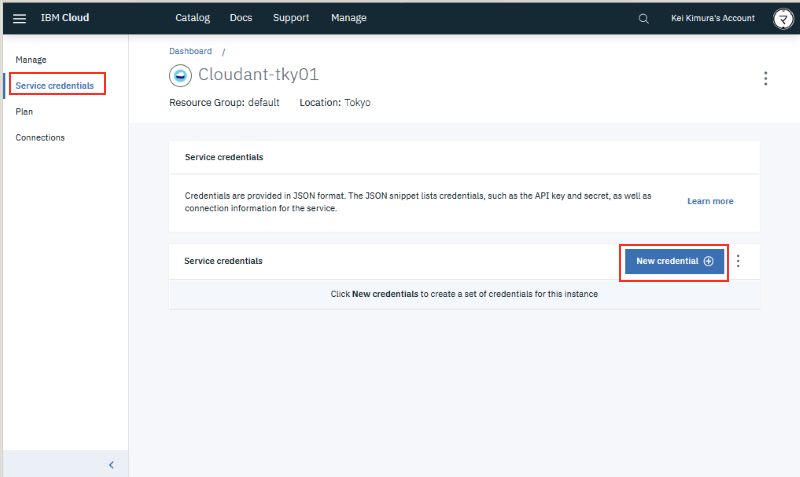Click the IBM Cloud home logo
Viewport: 800px width, 477px height.
click(x=65, y=18)
